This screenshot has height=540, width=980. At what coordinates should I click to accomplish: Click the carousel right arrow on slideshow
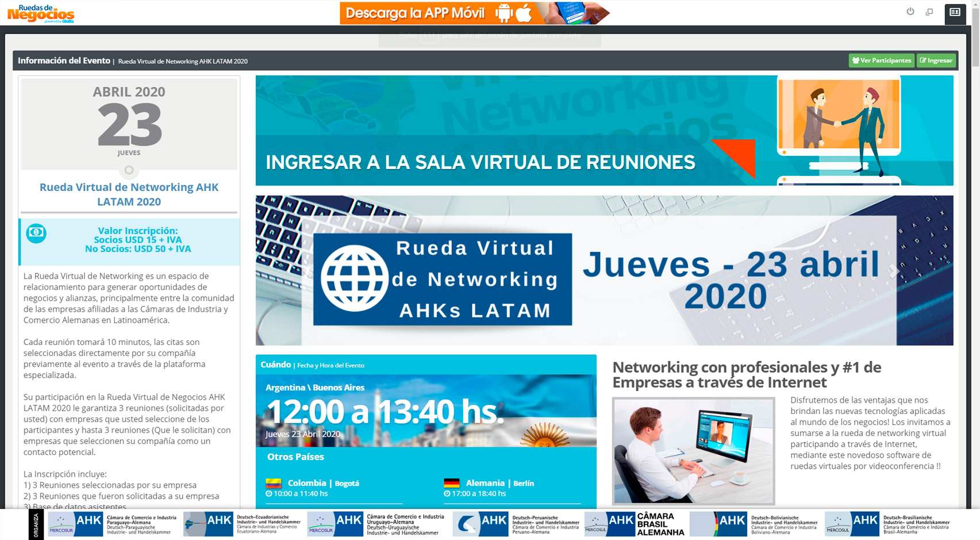coord(894,271)
